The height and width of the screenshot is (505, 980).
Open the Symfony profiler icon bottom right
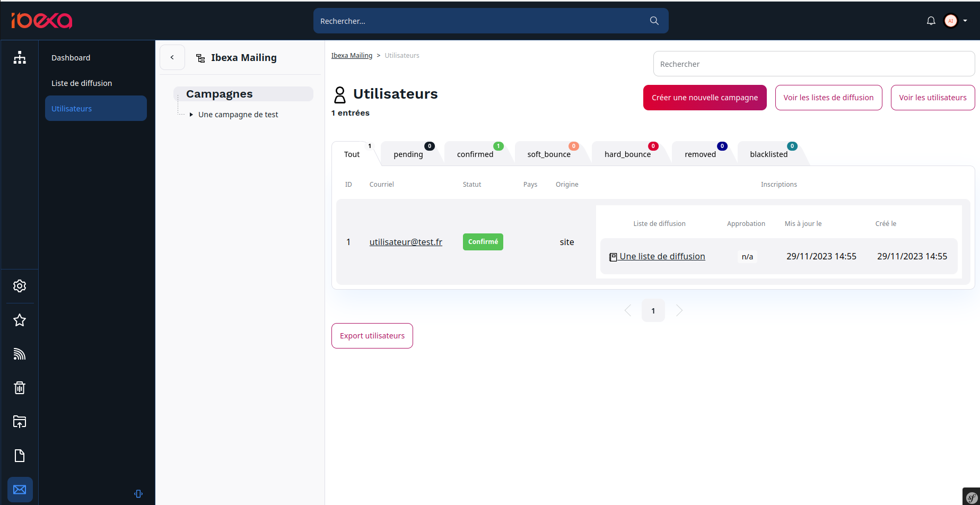pyautogui.click(x=973, y=497)
